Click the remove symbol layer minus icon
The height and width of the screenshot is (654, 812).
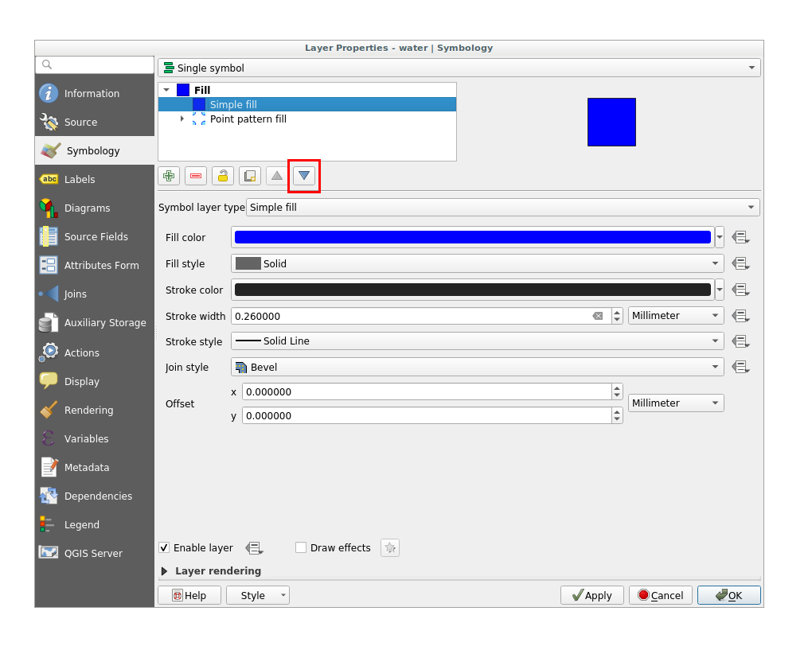(196, 176)
